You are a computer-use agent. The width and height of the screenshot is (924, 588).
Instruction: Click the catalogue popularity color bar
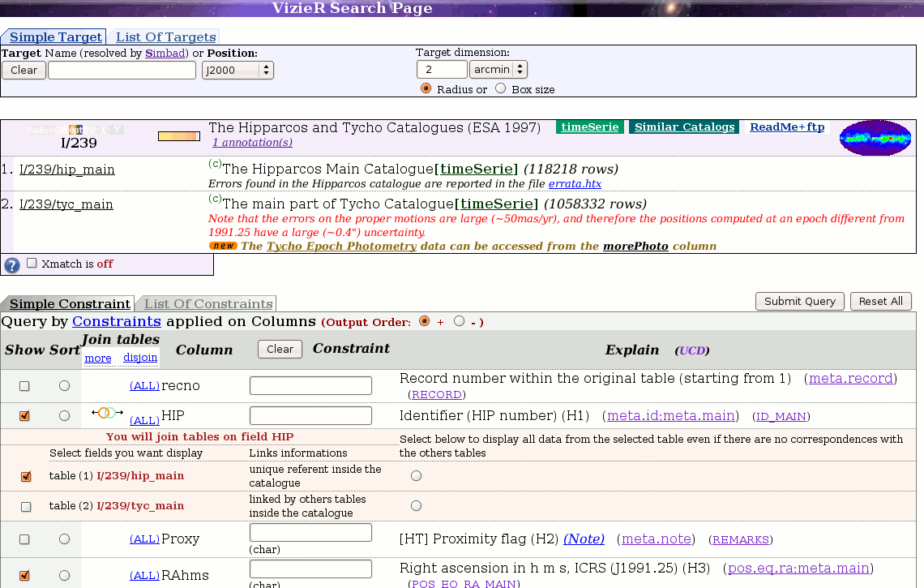pos(178,136)
